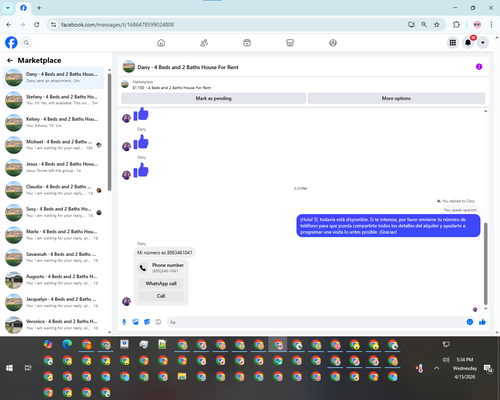Reload the page in Chrome
The height and width of the screenshot is (400, 500).
[x=37, y=25]
